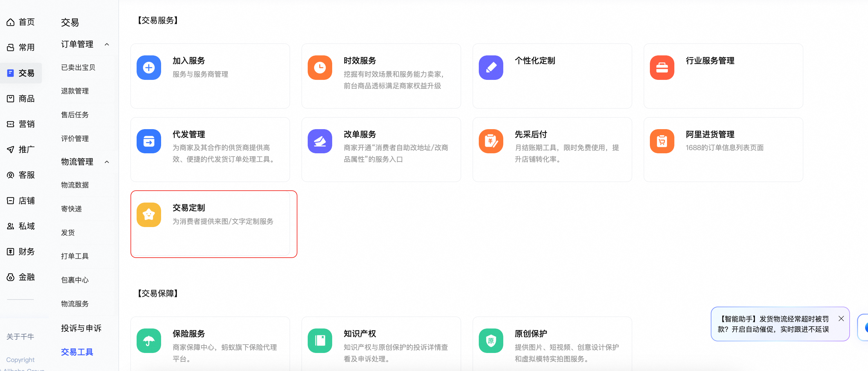Click the 智能助手 notification message text
The width and height of the screenshot is (868, 371).
coord(774,324)
